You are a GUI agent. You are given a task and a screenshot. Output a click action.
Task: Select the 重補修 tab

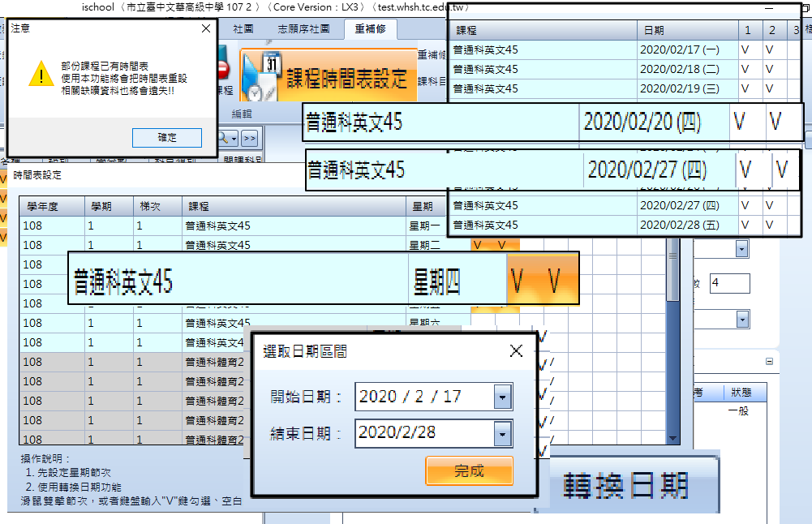[370, 29]
